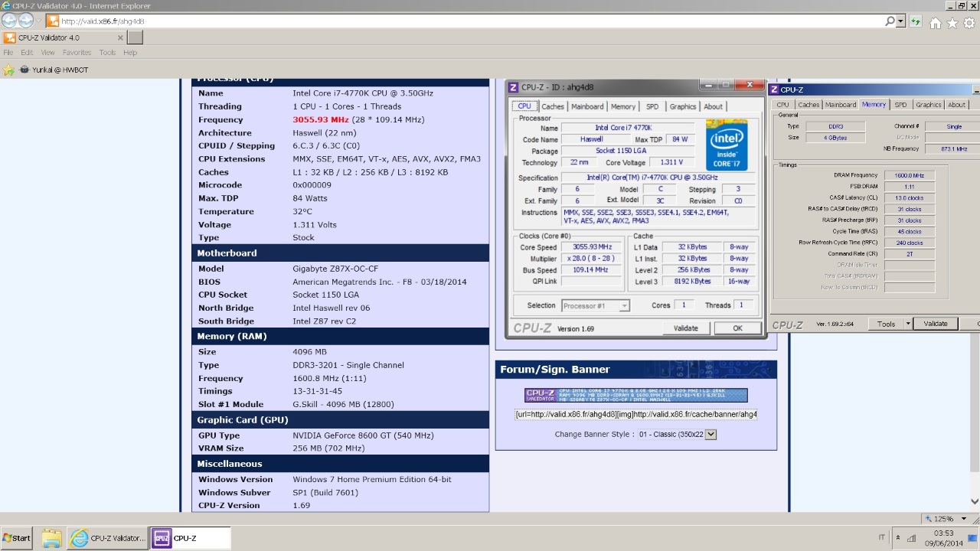Click the browser vertical scrollbar down arrow
980x551 pixels.
click(975, 502)
